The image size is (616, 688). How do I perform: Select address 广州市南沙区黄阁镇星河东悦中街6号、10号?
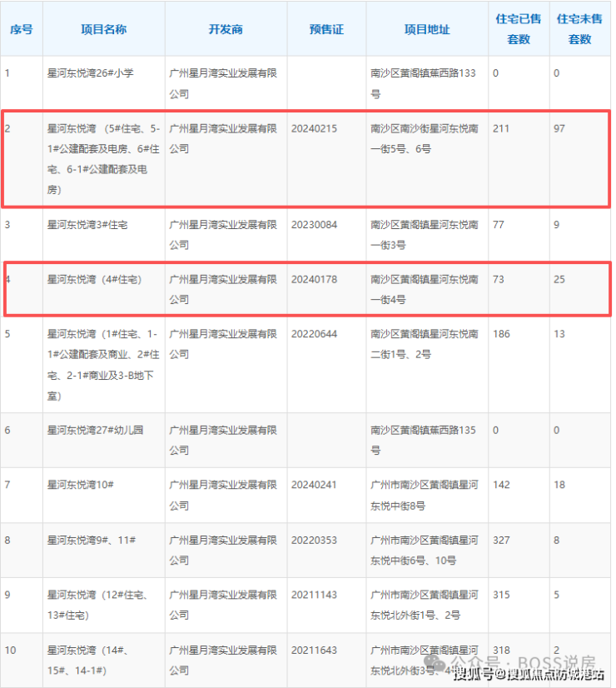(425, 551)
